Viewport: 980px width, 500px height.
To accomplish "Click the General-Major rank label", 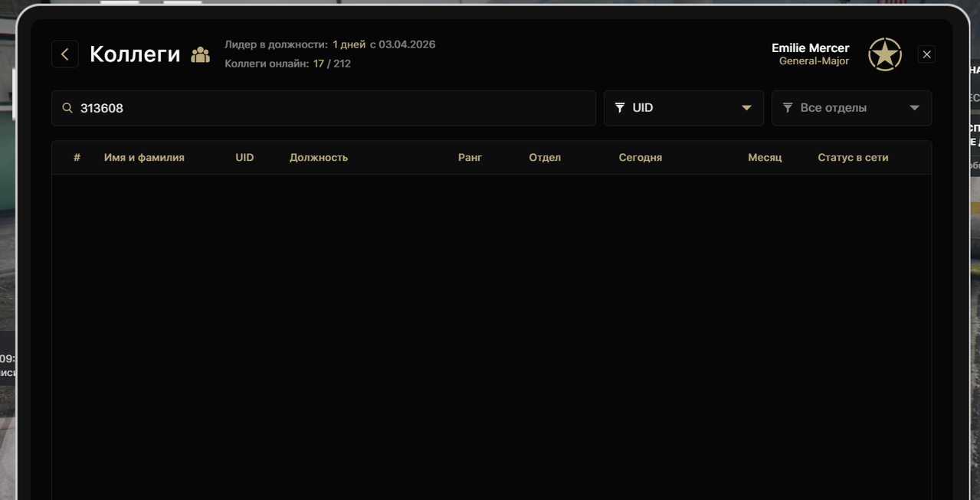I will coord(814,61).
